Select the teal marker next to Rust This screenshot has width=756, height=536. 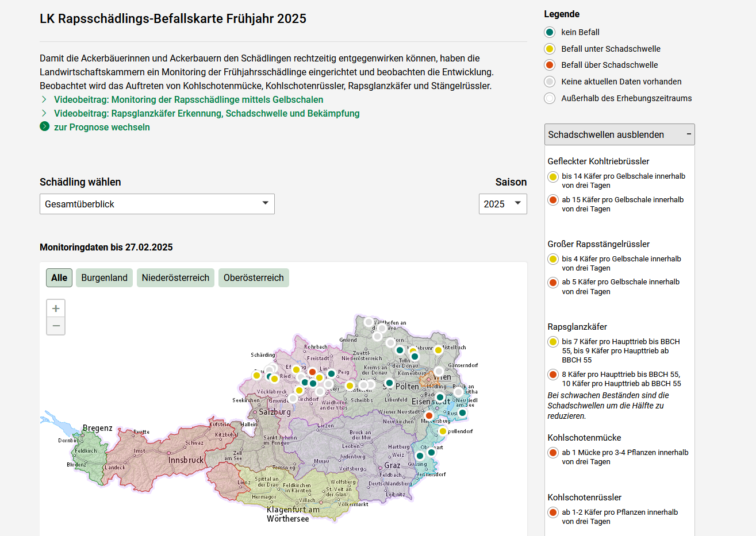coord(462,412)
